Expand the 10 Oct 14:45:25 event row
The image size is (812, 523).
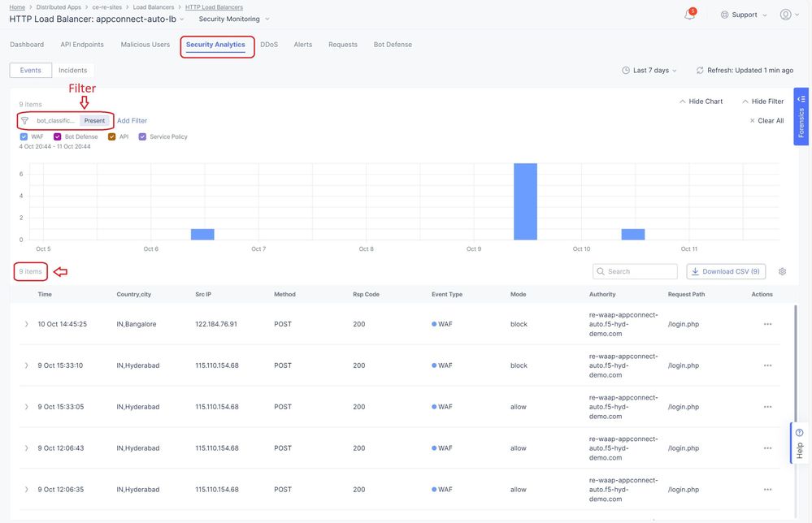[26, 324]
